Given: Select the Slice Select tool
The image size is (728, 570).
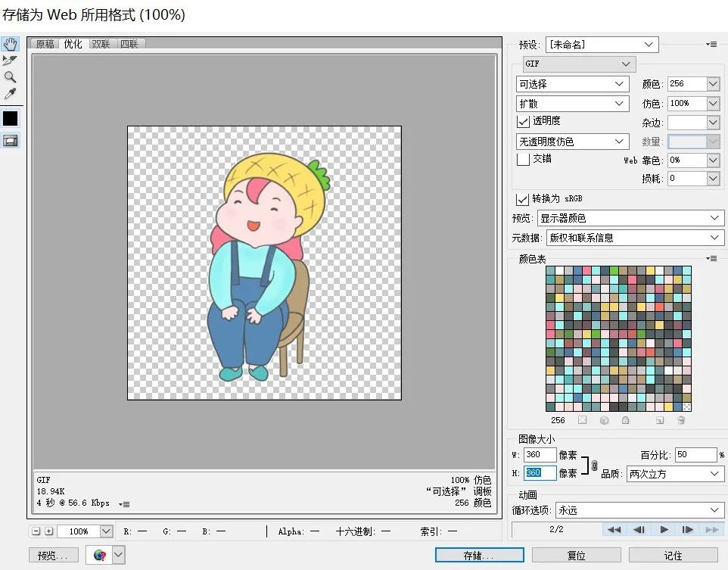Looking at the screenshot, I should coord(10,61).
